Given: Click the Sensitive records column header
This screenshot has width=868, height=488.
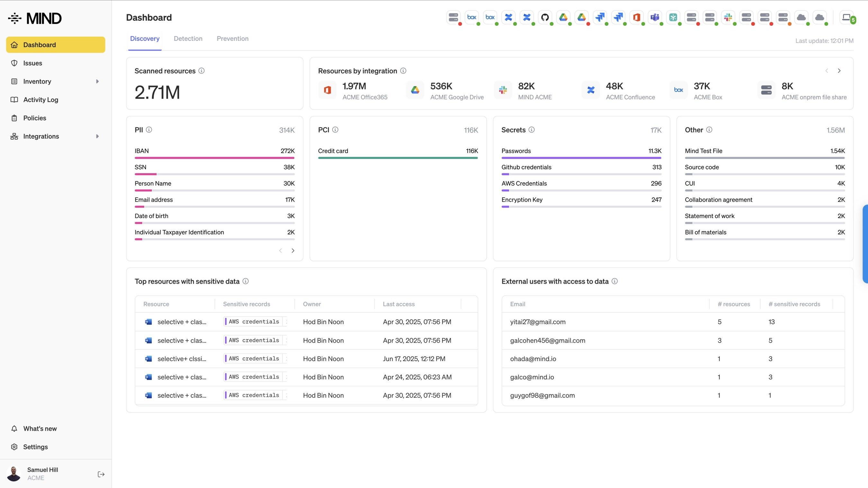Looking at the screenshot, I should pyautogui.click(x=246, y=304).
